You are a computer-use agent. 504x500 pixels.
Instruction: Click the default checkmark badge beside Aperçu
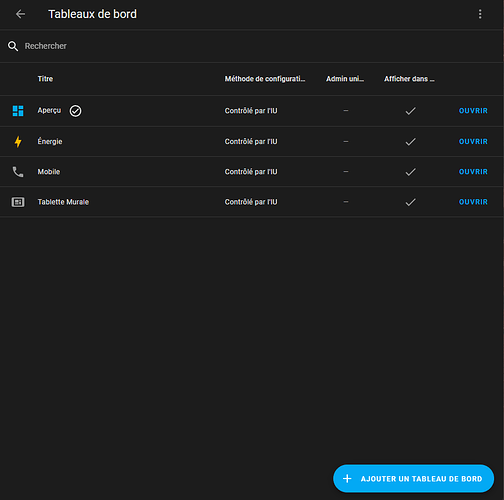(x=75, y=111)
